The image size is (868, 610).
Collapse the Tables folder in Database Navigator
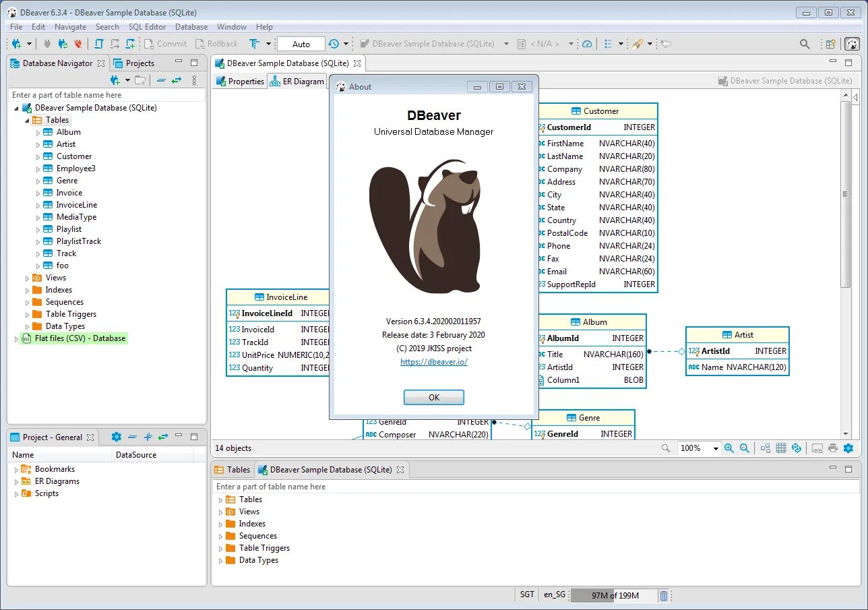(27, 120)
